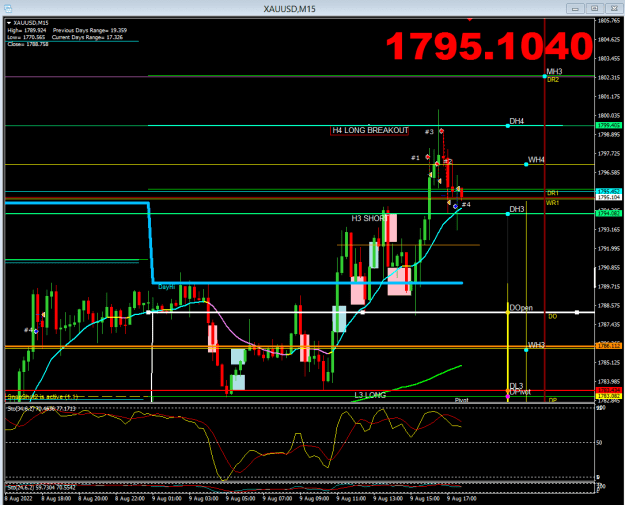Select the DayHi label on blue line
The width and height of the screenshot is (625, 505).
pos(166,287)
